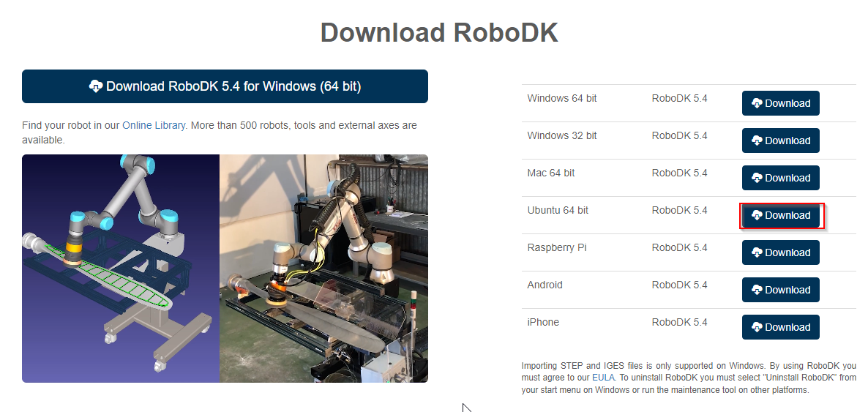
Task: Click the Download RoboDK 5.4 for Windows banner button
Action: [x=225, y=86]
